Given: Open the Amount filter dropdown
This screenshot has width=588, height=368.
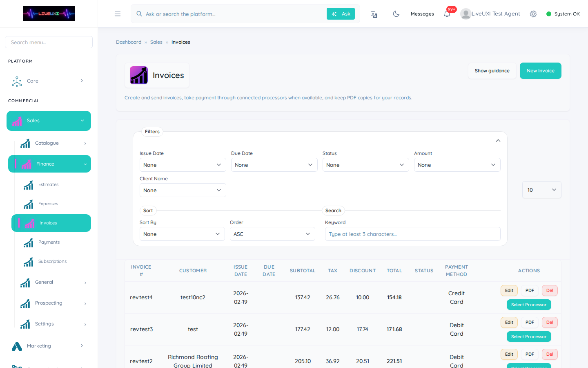Looking at the screenshot, I should pyautogui.click(x=457, y=165).
